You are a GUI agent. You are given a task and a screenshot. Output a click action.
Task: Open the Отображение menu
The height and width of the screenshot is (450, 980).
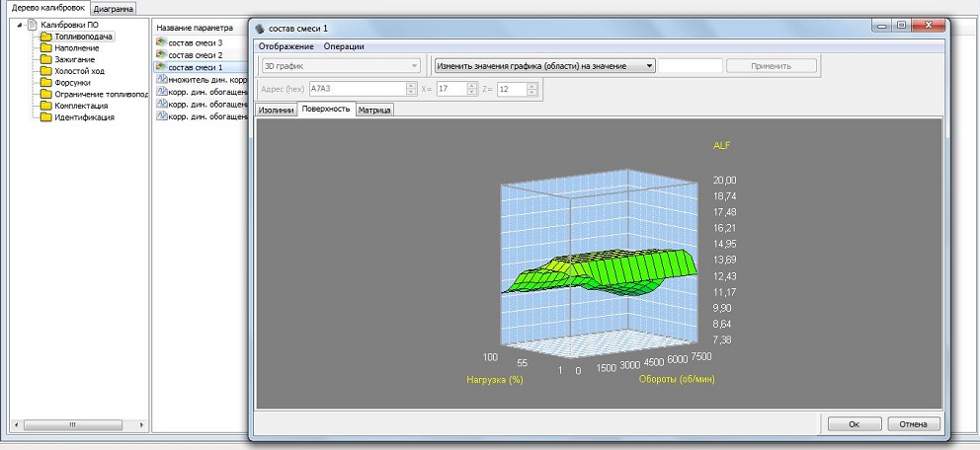coord(286,46)
